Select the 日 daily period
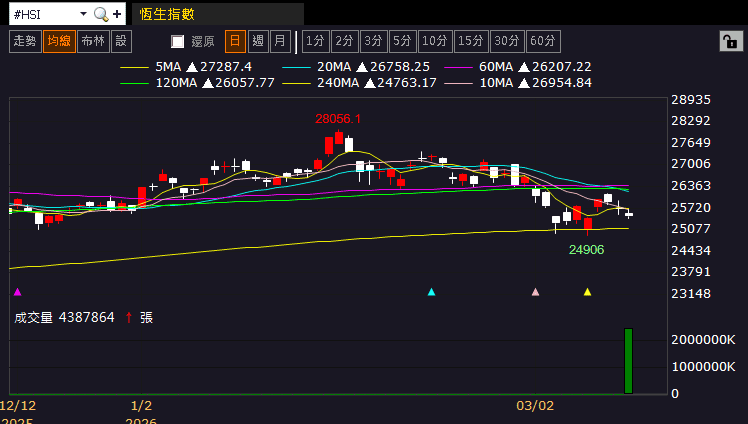Screen dimensions: 748x424 click(x=235, y=41)
